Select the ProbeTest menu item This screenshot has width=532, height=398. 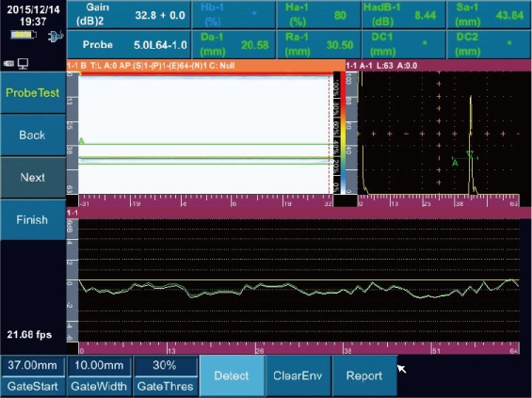[x=33, y=92]
